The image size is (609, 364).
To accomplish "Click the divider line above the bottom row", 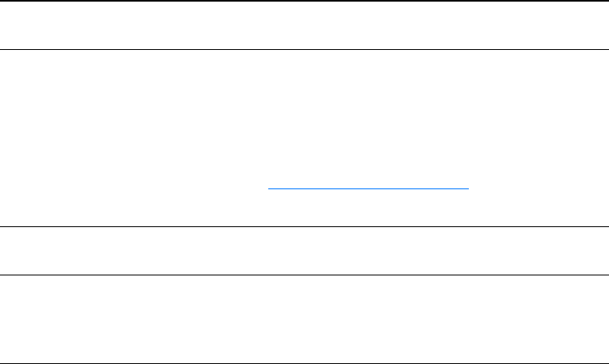I will (304, 275).
